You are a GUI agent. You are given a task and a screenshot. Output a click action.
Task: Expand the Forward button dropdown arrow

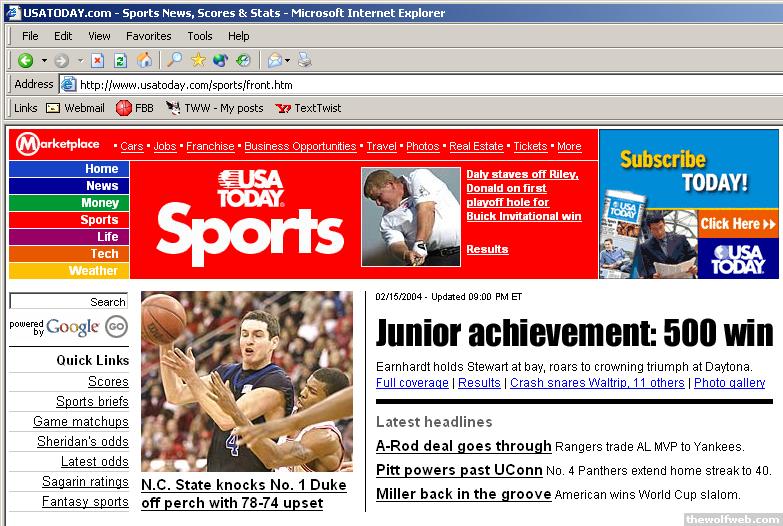pyautogui.click(x=80, y=61)
